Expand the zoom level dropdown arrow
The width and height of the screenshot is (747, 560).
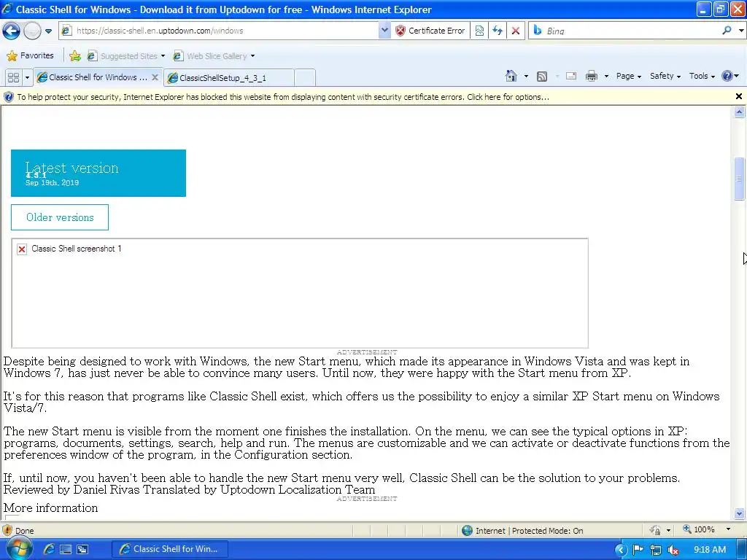coord(728,529)
